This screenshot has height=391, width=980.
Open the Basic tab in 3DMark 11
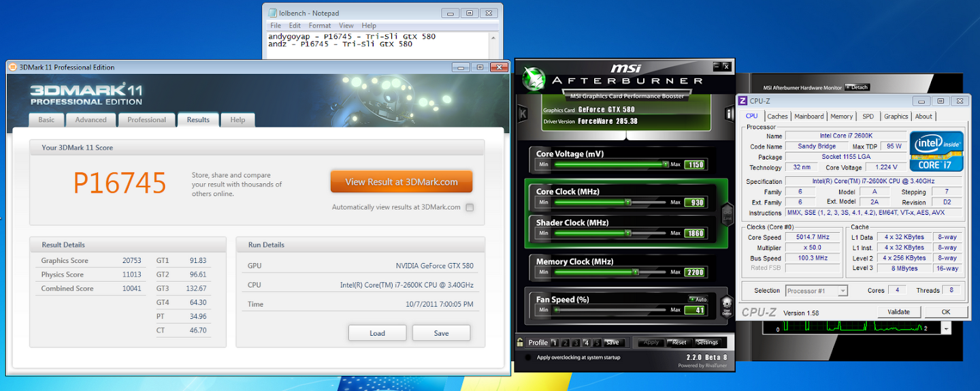[46, 120]
